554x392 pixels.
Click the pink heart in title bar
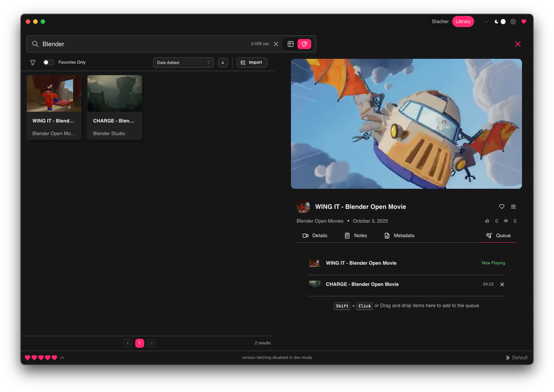tap(524, 22)
